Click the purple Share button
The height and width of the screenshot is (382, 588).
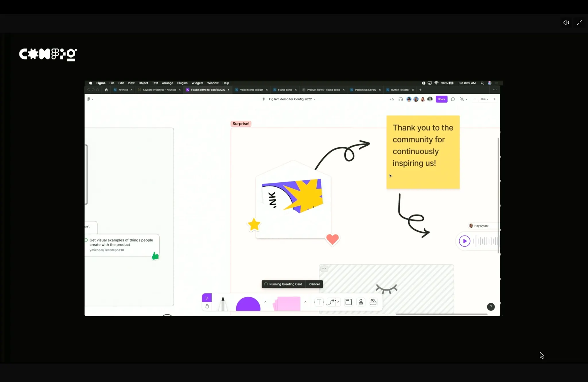(x=441, y=99)
